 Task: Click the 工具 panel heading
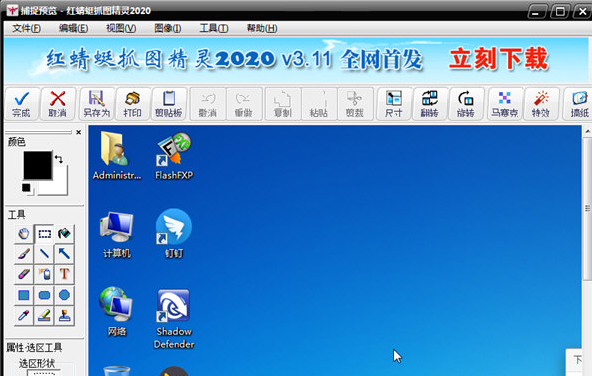[17, 215]
